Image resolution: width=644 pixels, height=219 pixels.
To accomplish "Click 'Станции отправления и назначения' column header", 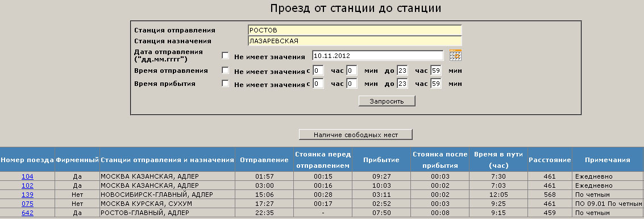I will tap(167, 160).
